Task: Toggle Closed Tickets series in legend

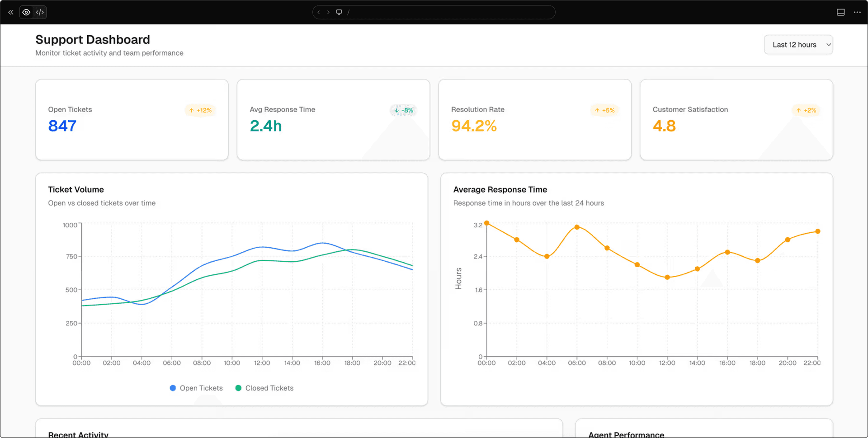Action: point(264,388)
